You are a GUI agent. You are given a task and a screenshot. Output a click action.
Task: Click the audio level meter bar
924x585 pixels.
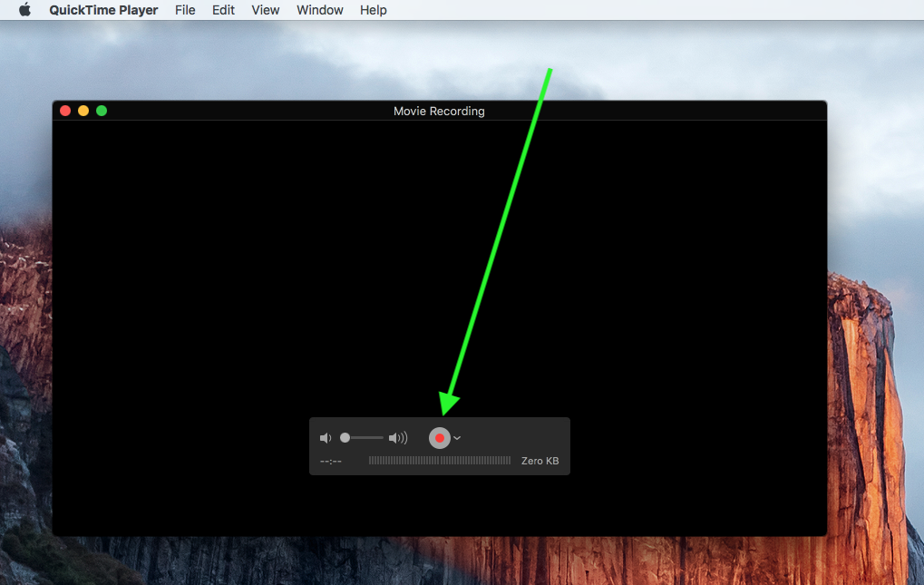point(439,461)
